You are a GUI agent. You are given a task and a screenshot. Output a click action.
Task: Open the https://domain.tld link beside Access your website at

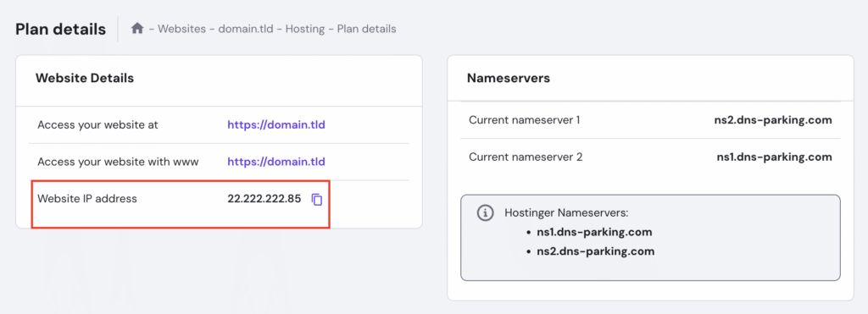click(276, 125)
